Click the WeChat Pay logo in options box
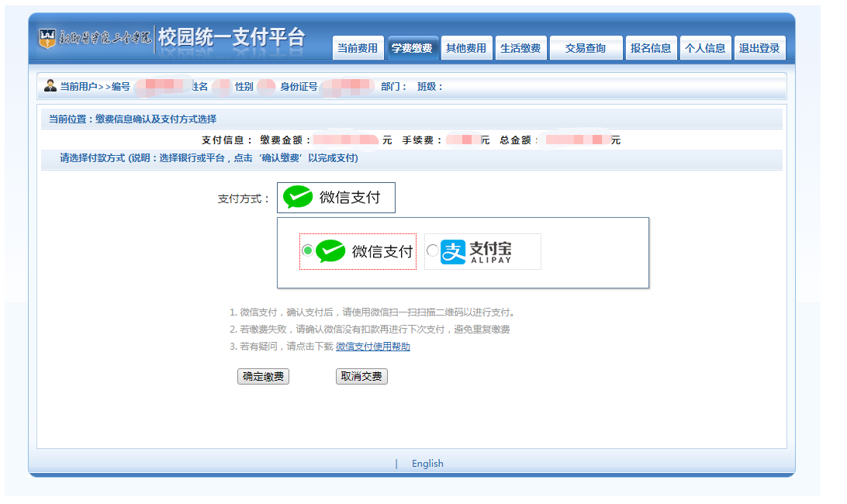Viewport: 847px width, 504px height. [330, 251]
